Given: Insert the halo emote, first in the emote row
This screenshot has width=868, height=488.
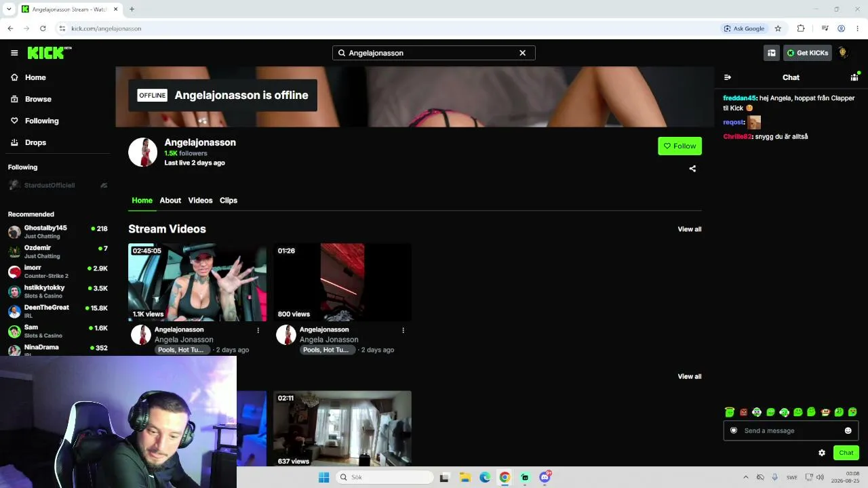Looking at the screenshot, I should (730, 412).
